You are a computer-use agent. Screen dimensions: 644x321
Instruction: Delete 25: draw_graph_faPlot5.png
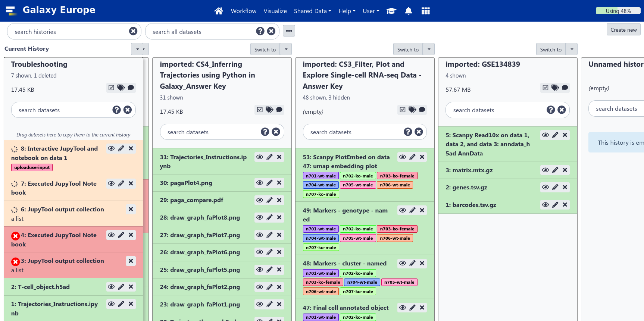pos(279,270)
